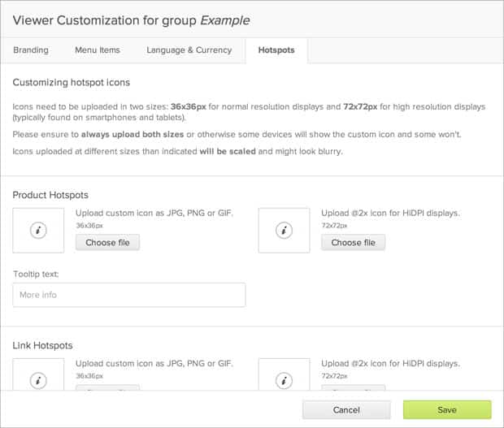
Task: Select the Hotspots tab
Action: (x=276, y=50)
